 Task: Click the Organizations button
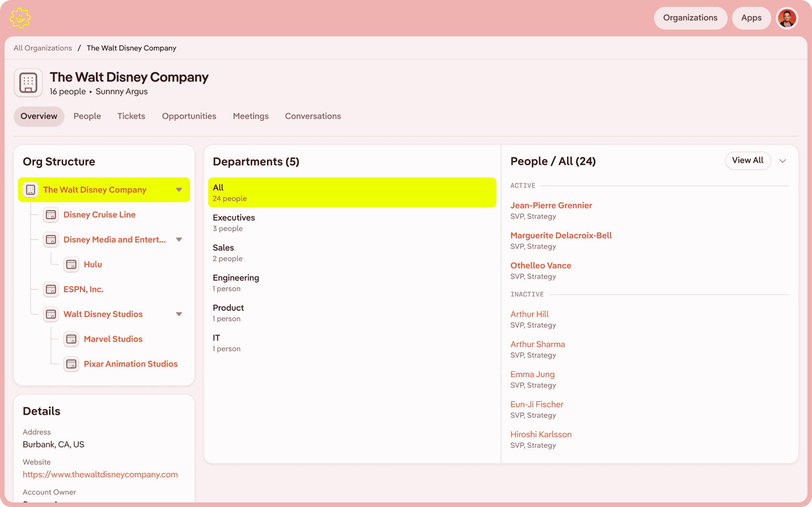point(690,18)
